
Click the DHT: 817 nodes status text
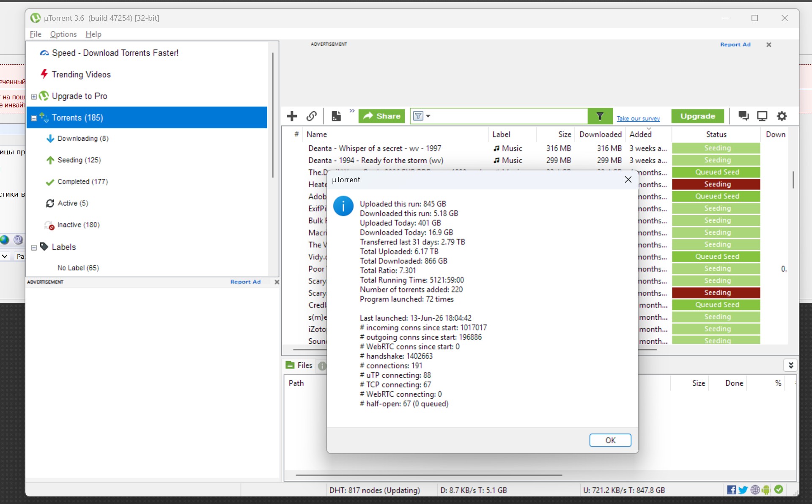coord(375,490)
